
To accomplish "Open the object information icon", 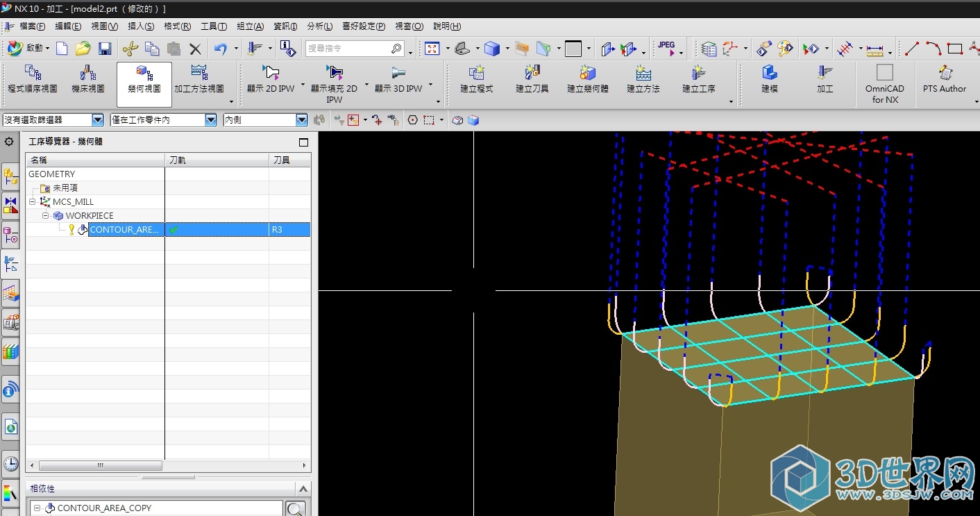I will click(x=287, y=48).
